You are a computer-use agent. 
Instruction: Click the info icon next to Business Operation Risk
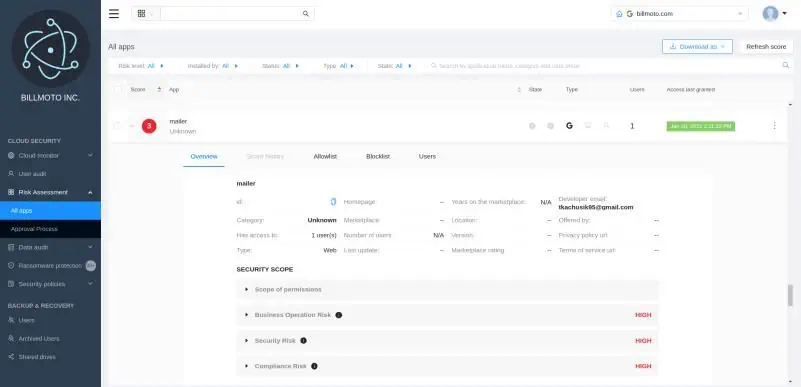point(339,315)
